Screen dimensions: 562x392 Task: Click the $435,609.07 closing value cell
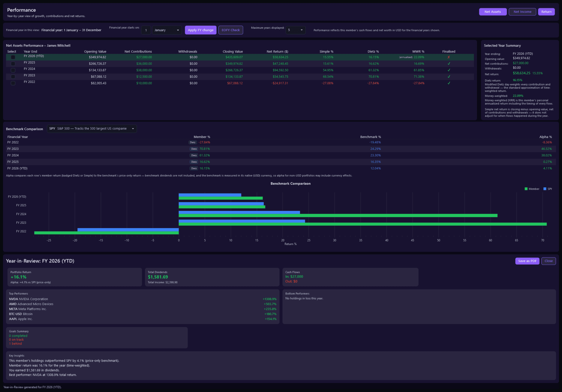[234, 57]
